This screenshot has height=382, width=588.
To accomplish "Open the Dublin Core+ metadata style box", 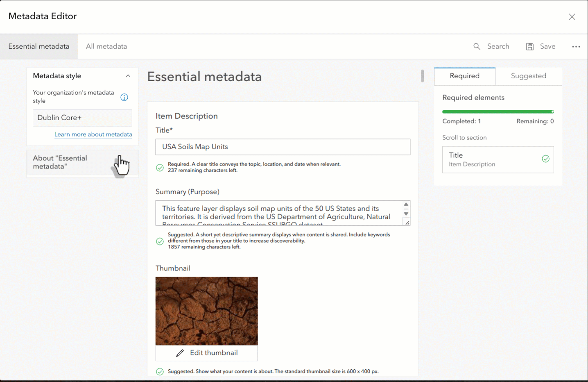I will tap(82, 118).
